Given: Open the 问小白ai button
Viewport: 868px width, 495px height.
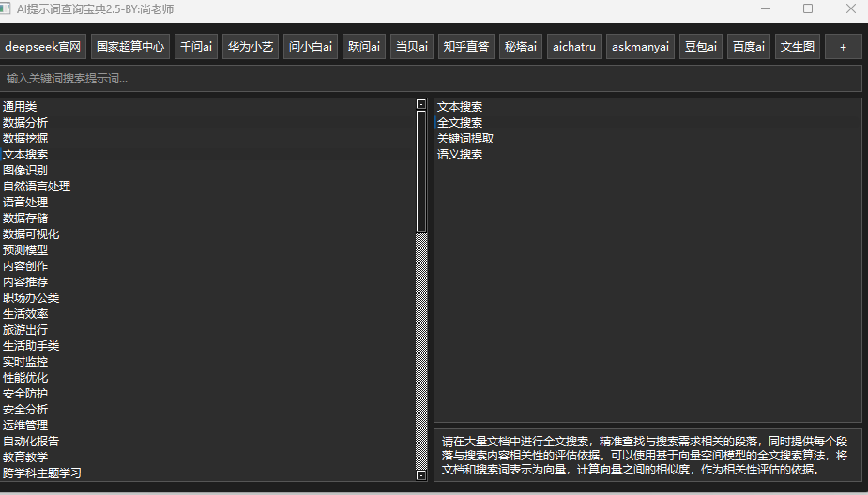Looking at the screenshot, I should [310, 47].
